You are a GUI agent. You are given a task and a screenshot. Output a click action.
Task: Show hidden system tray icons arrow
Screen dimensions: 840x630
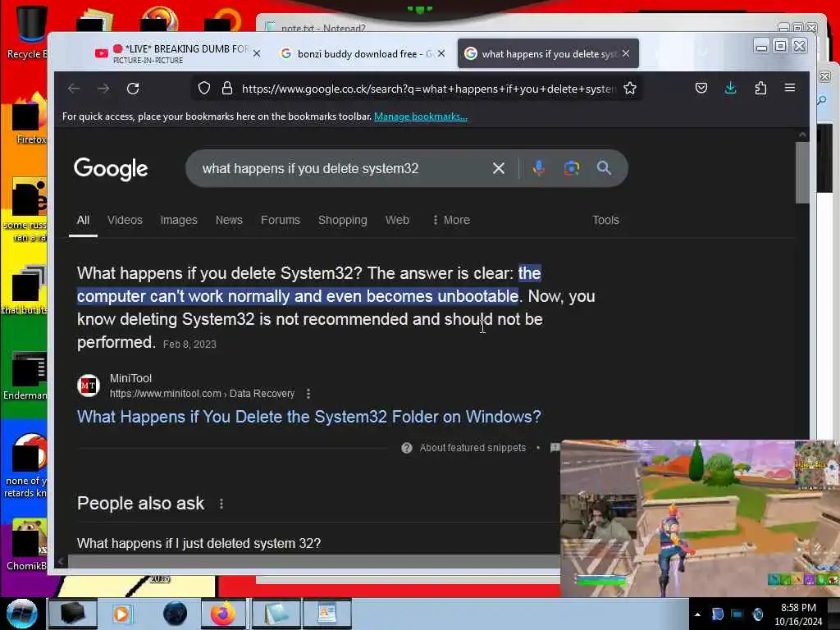coord(697,614)
